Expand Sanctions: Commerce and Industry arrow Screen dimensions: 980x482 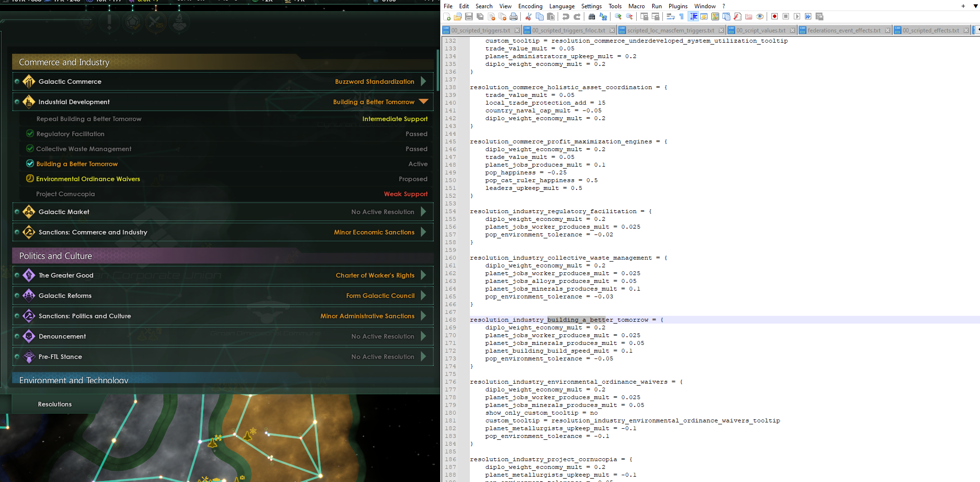tap(423, 232)
